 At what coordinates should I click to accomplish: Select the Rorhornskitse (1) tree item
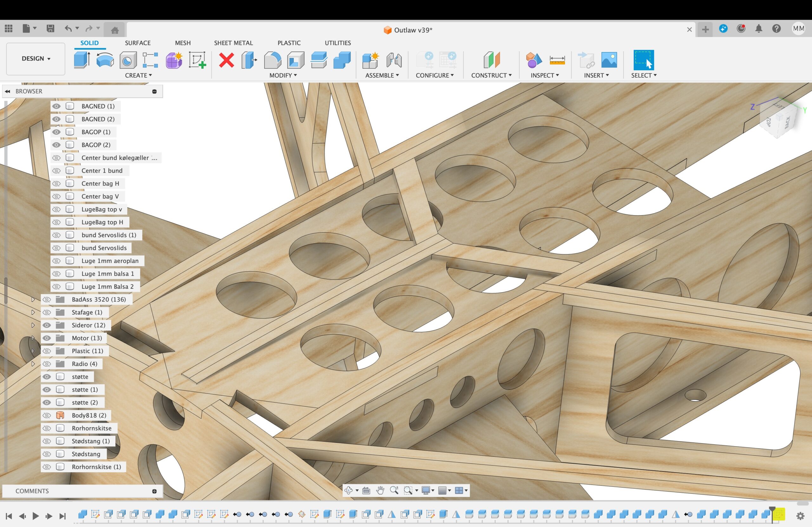[96, 467]
